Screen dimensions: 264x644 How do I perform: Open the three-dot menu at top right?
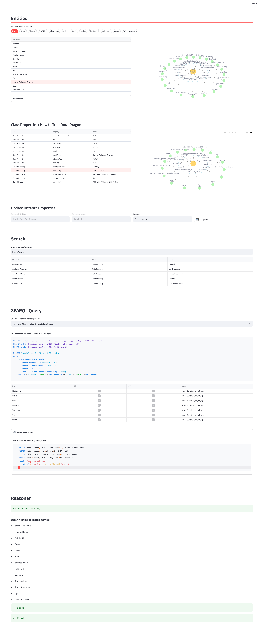(261, 3)
